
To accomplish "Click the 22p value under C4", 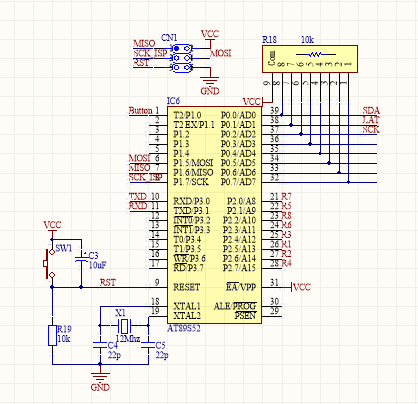I will pos(114,355).
